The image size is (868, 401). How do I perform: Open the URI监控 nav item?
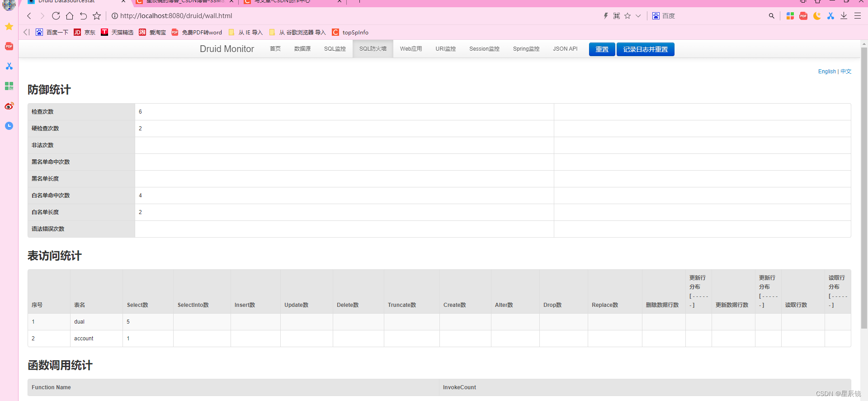coord(446,49)
